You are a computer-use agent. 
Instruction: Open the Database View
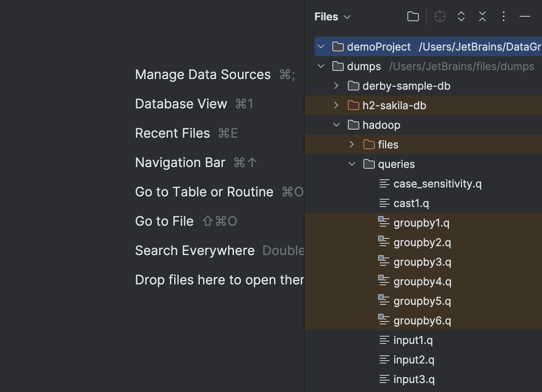tap(181, 104)
